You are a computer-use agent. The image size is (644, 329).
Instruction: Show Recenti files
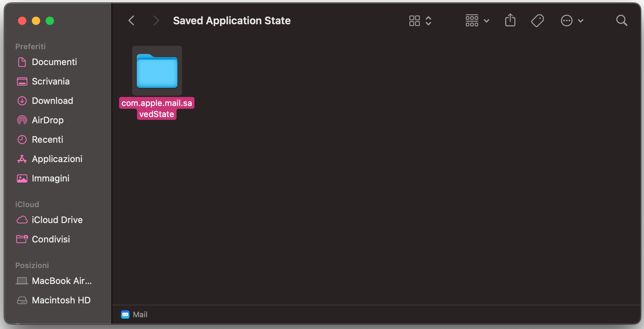[x=47, y=140]
